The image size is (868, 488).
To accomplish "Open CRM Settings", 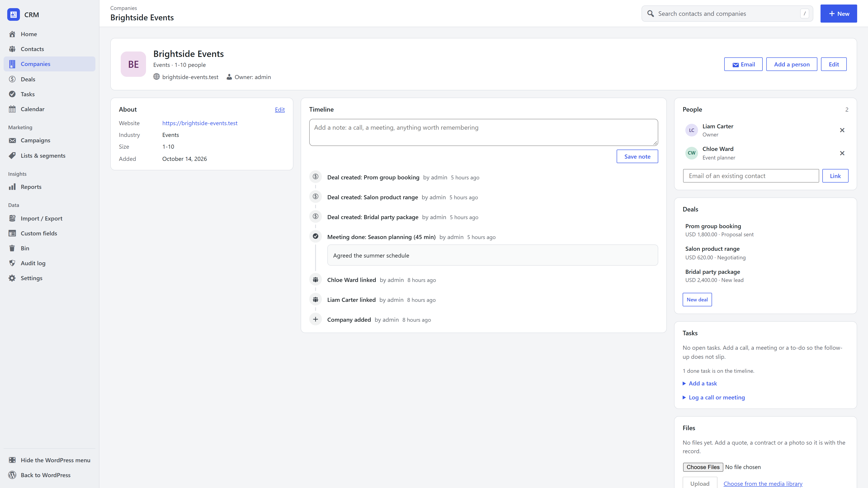I will tap(50, 278).
